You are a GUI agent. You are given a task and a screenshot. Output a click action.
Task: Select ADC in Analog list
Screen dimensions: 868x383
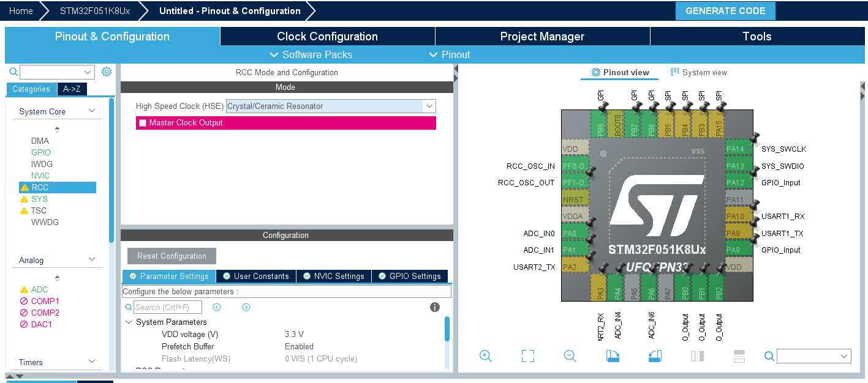coord(39,289)
